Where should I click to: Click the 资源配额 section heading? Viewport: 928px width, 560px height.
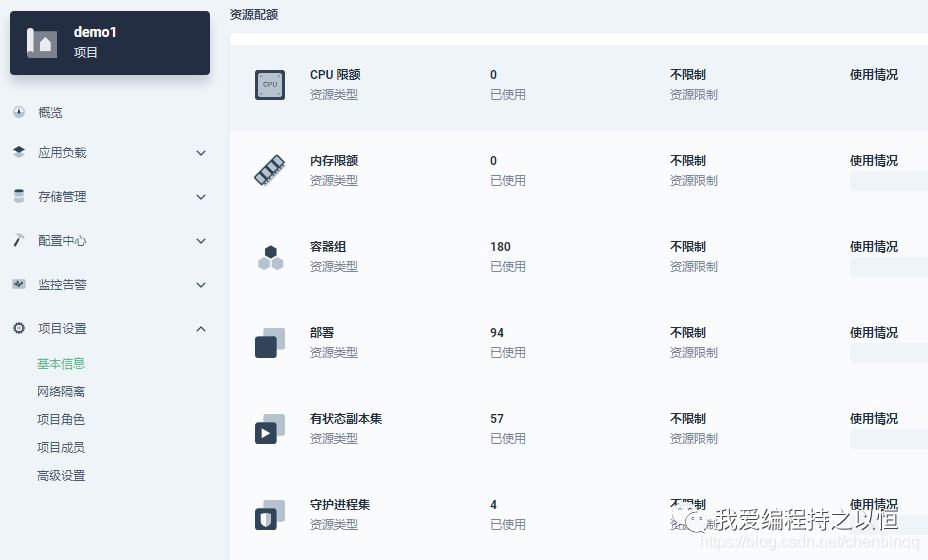(x=254, y=14)
